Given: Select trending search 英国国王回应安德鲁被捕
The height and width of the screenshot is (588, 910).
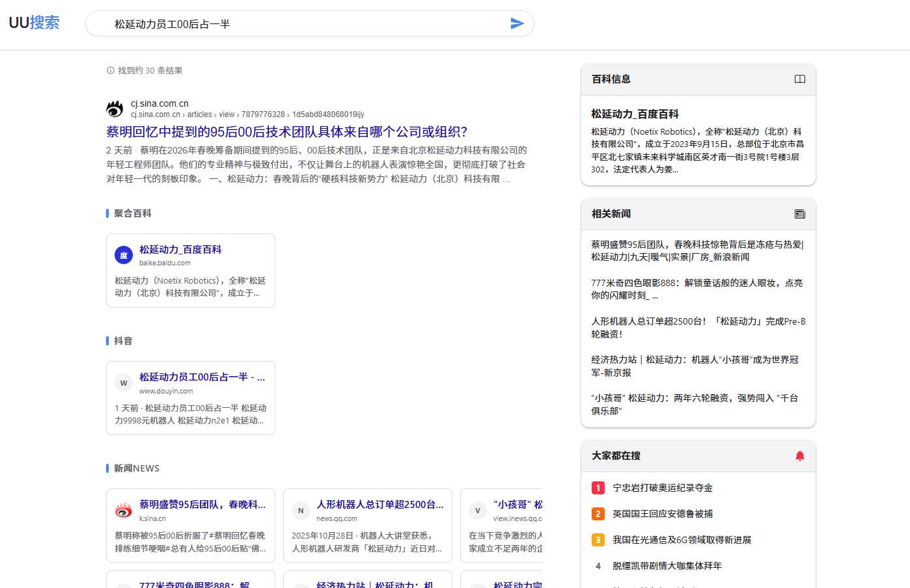Looking at the screenshot, I should 662,514.
